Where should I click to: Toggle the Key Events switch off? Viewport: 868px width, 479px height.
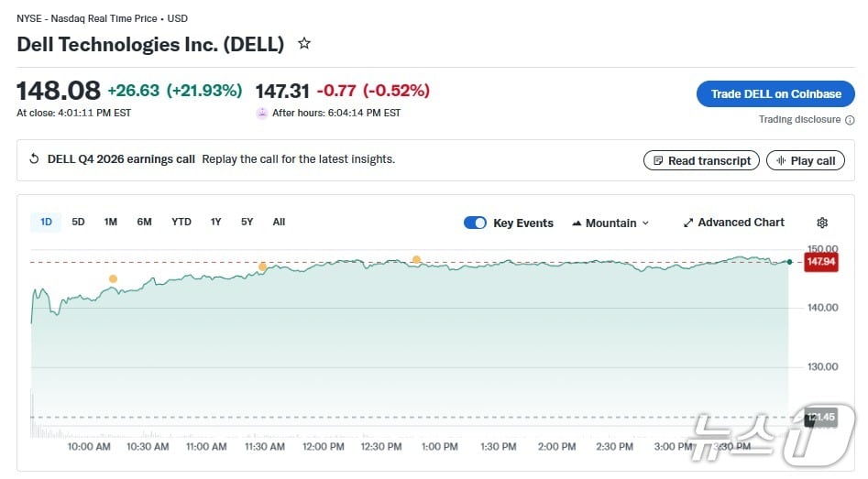[475, 223]
